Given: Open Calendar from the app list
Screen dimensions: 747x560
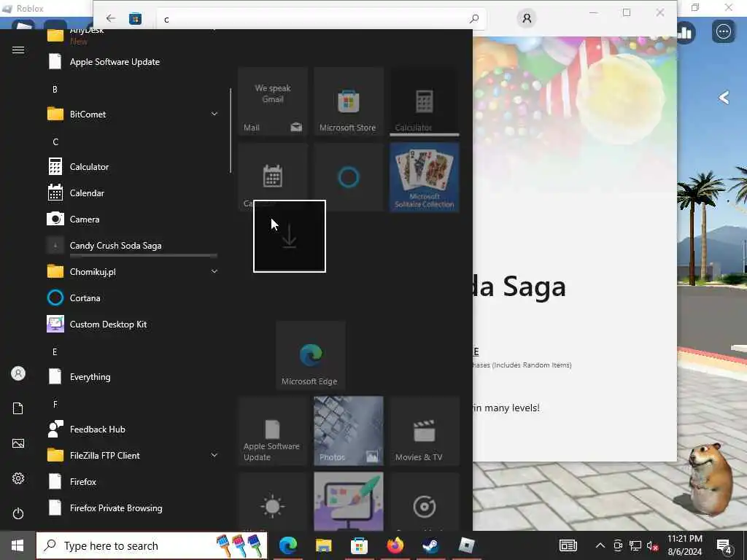Looking at the screenshot, I should coord(133,192).
